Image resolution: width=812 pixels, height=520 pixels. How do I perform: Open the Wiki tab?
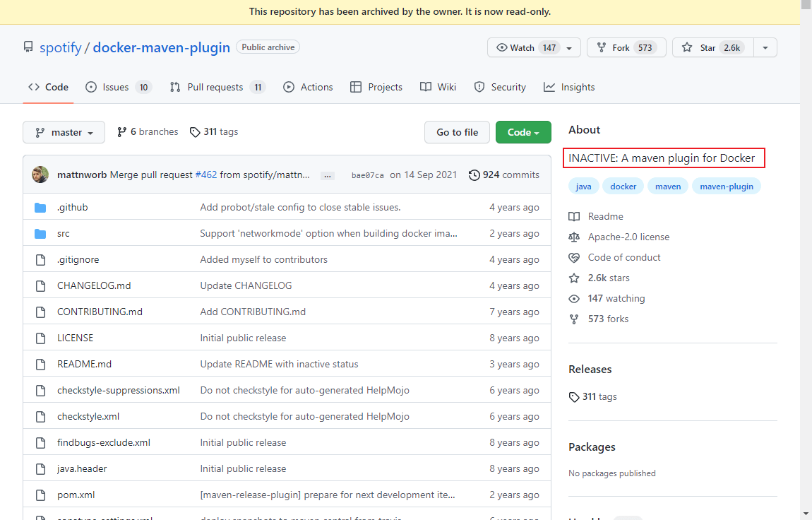click(438, 87)
